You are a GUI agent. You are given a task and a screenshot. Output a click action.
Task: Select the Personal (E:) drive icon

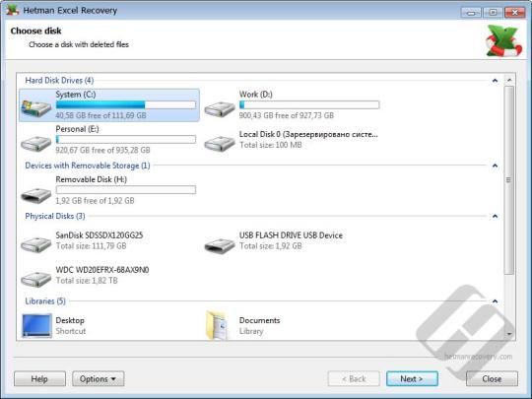click(x=36, y=143)
